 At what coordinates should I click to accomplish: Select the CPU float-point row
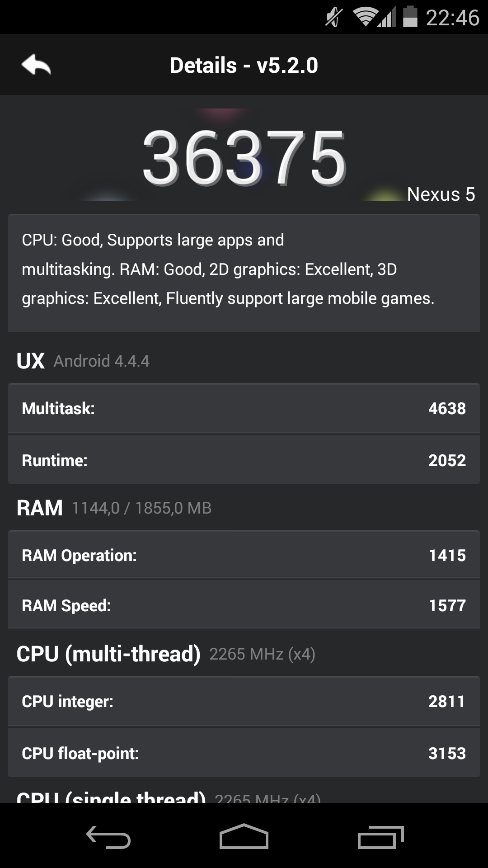(244, 753)
